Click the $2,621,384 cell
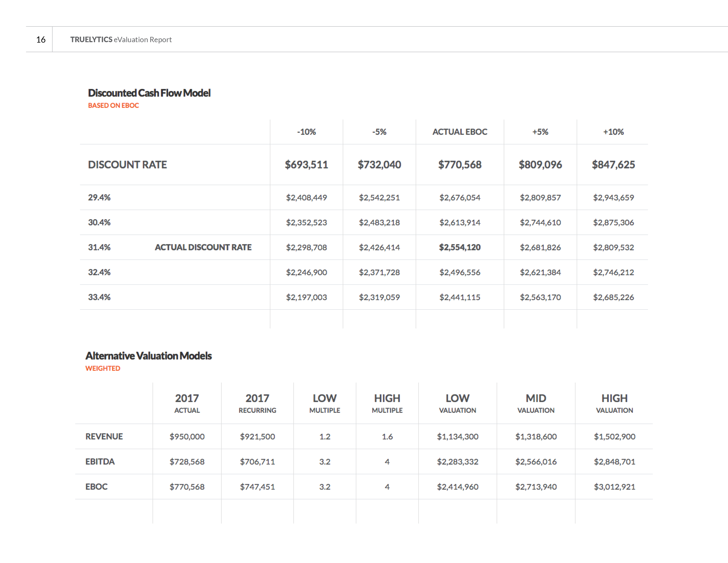Viewport: 728px width, 563px height. (x=540, y=272)
